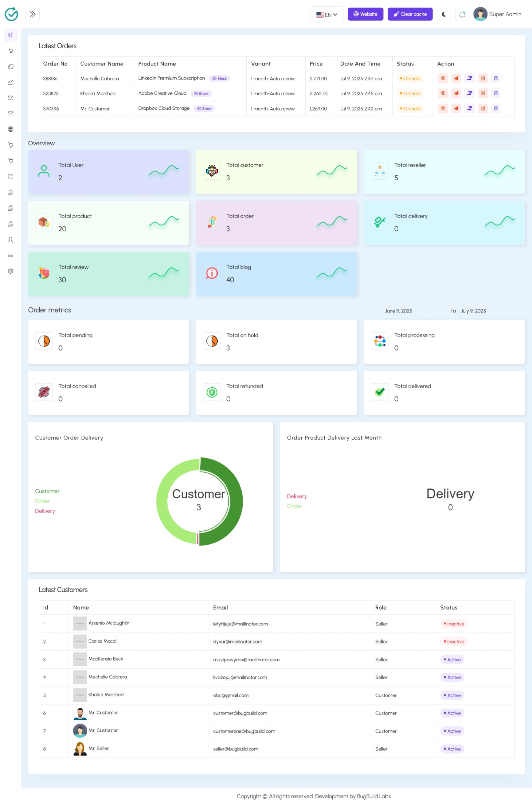Click Mr. Seller avatar thumbnail

[x=80, y=749]
